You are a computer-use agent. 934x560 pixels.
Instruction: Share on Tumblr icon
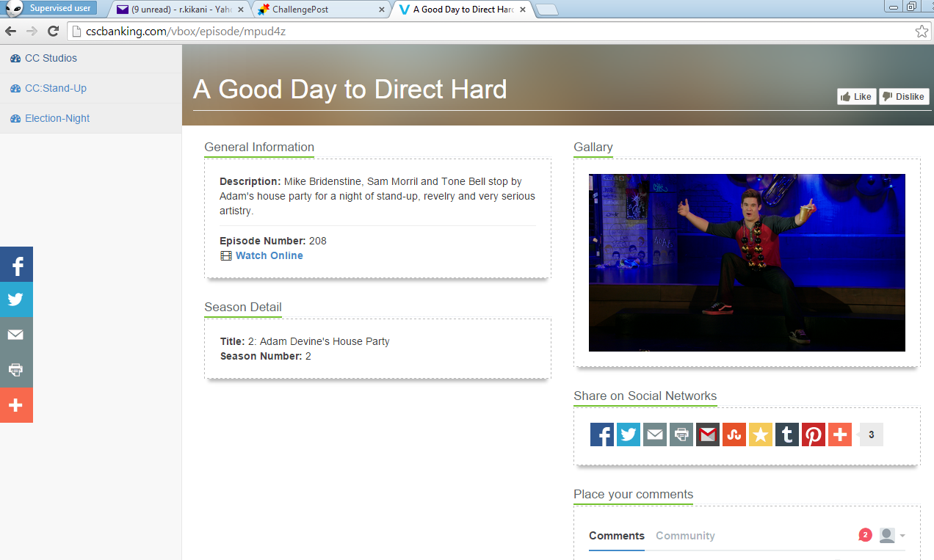click(787, 434)
